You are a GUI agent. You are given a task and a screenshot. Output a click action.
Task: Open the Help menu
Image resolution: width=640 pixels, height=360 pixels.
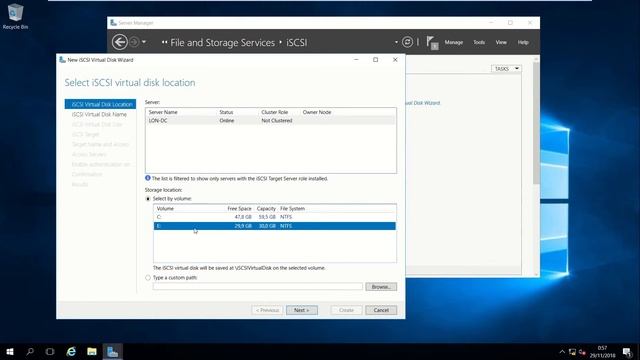523,42
